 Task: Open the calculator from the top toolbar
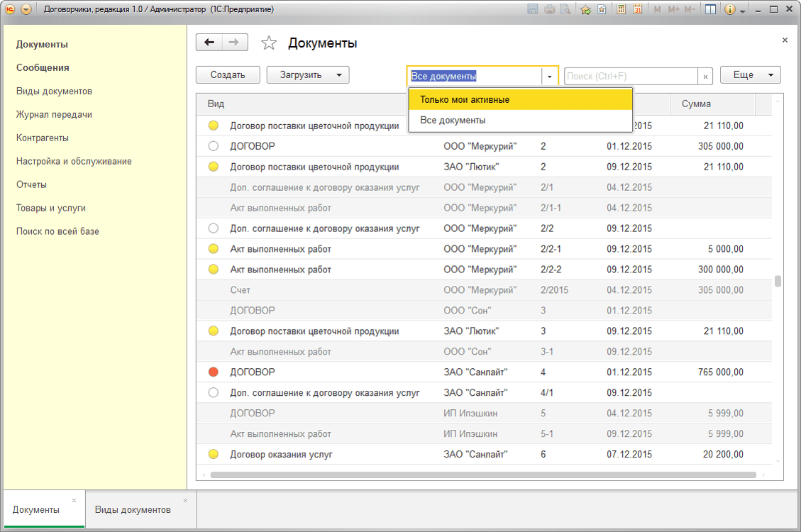tap(621, 10)
